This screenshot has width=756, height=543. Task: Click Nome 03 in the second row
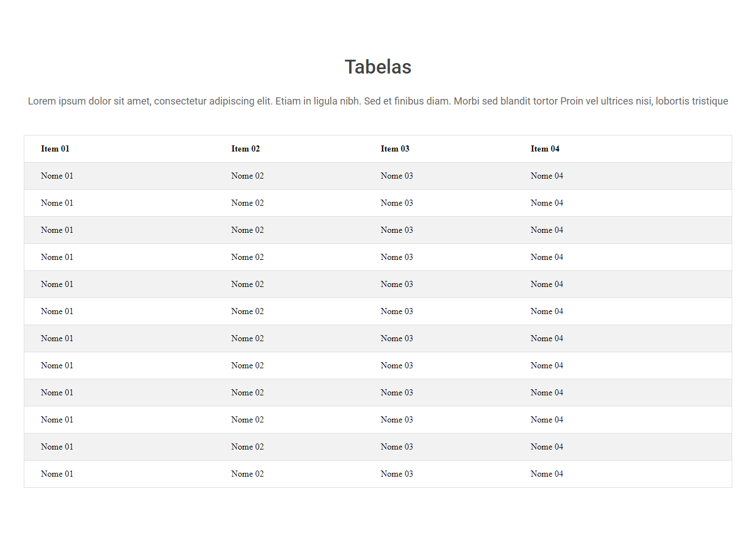(397, 203)
